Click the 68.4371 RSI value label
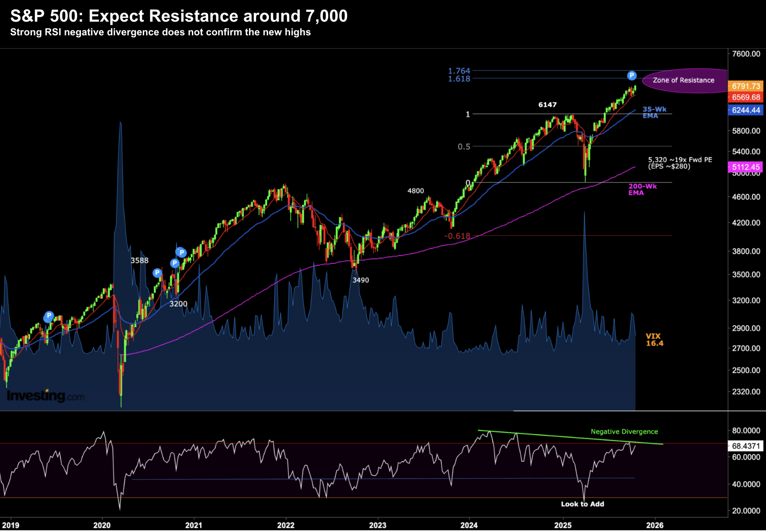Viewport: 766px width, 532px height. point(746,446)
